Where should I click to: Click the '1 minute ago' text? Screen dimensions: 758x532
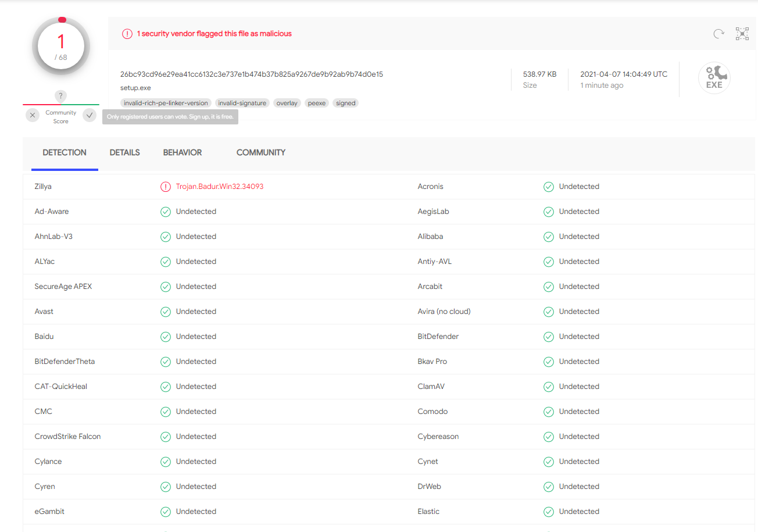(602, 85)
